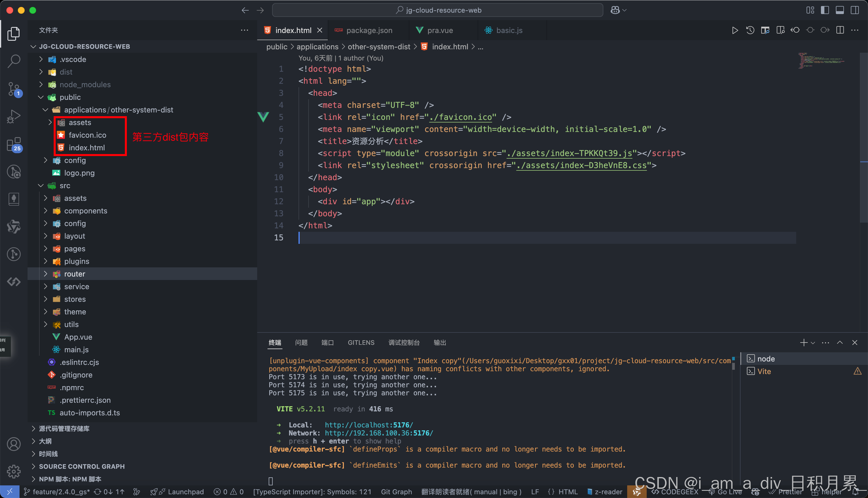Screen dimensions: 868x498
Task: Open Extensions view with 25 badge
Action: 14,144
